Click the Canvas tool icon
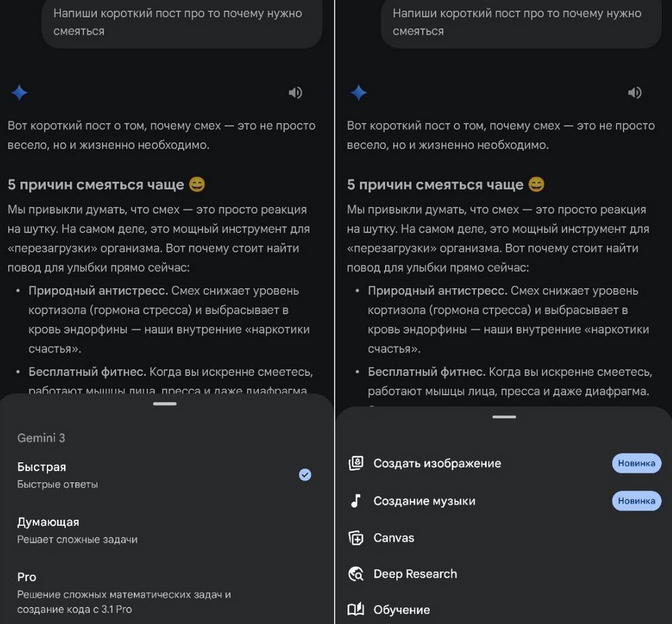This screenshot has height=624, width=672. point(356,537)
